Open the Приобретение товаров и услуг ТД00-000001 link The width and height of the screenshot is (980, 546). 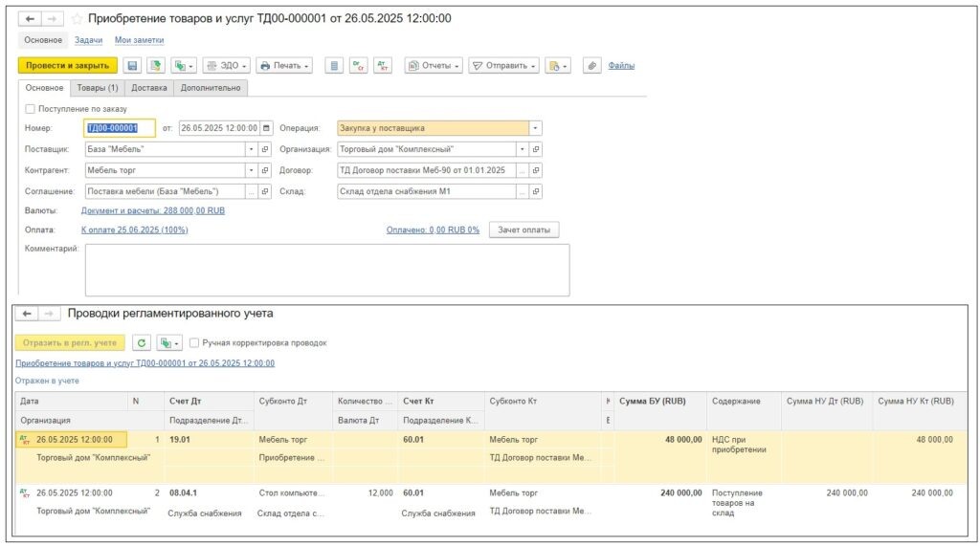tap(145, 363)
